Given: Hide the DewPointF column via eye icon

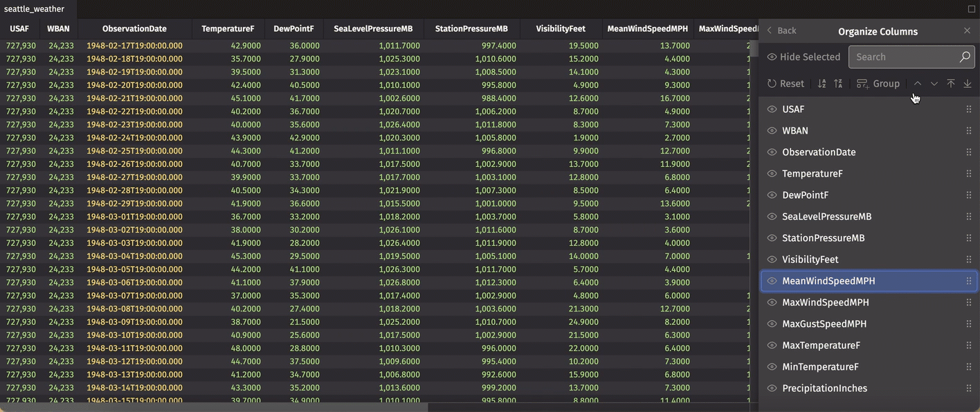Looking at the screenshot, I should tap(772, 195).
